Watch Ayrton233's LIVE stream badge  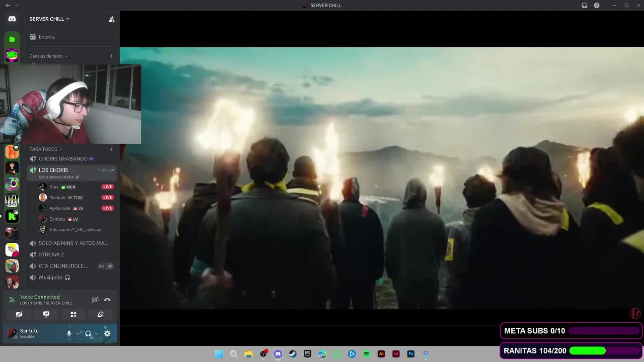[x=108, y=208]
